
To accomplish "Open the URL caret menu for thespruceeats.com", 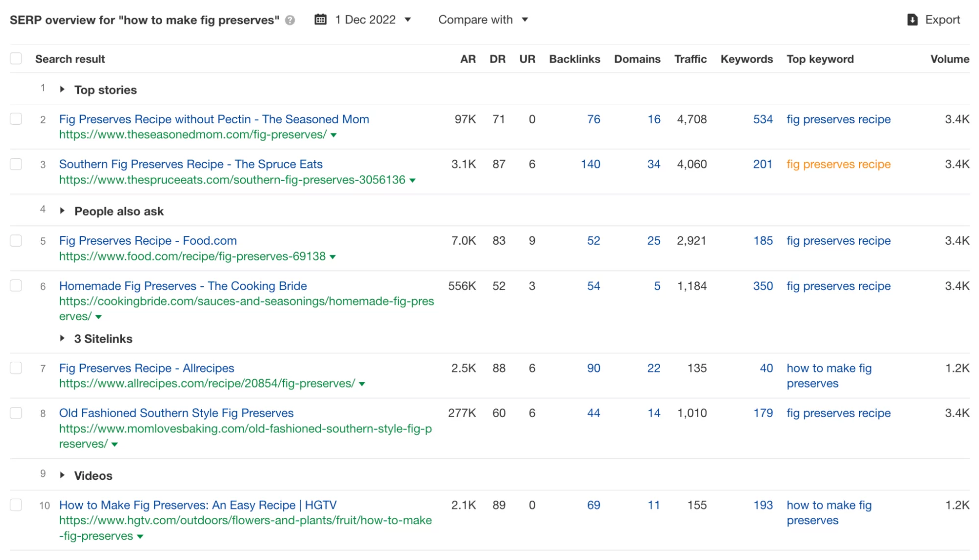I will pyautogui.click(x=413, y=180).
